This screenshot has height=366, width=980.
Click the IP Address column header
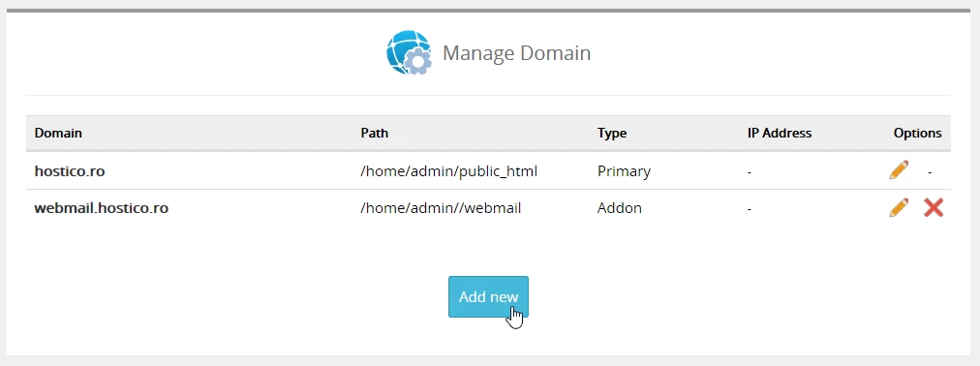click(780, 133)
